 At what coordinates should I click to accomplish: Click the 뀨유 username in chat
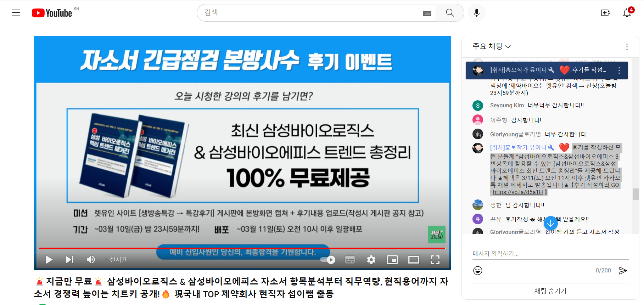[x=496, y=219]
